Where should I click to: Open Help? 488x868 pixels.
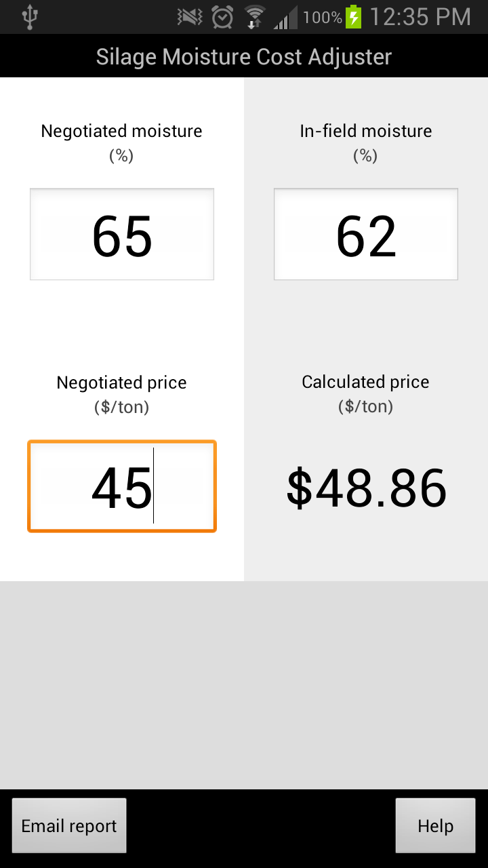[435, 826]
